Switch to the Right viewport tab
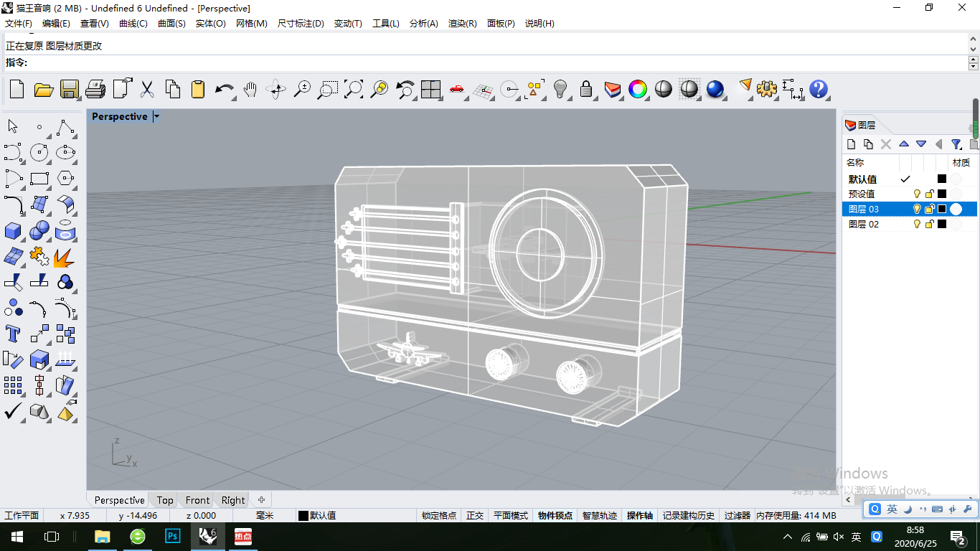 pos(233,500)
